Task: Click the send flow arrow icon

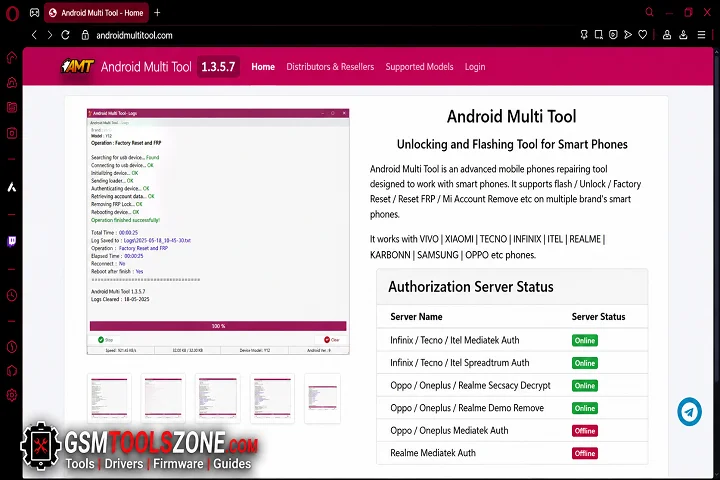Action: tap(628, 35)
